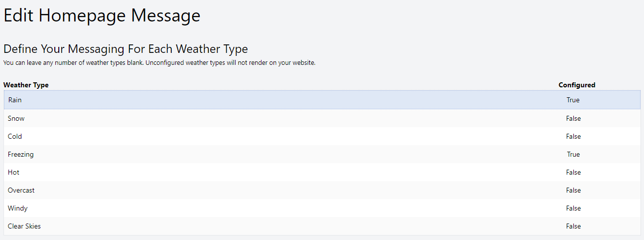Viewport: 644px width, 240px height.
Task: Click the Edit Homepage Message heading
Action: pyautogui.click(x=102, y=15)
